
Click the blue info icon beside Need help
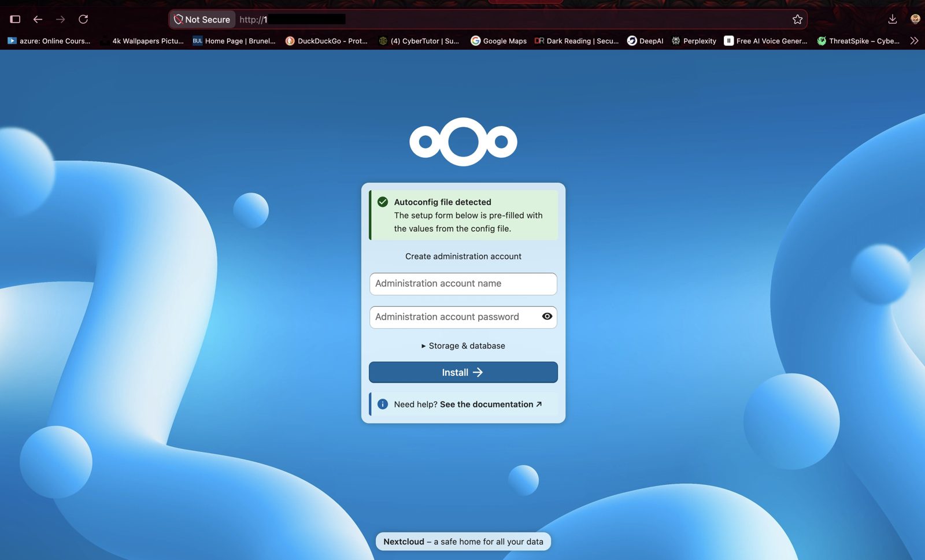tap(383, 404)
